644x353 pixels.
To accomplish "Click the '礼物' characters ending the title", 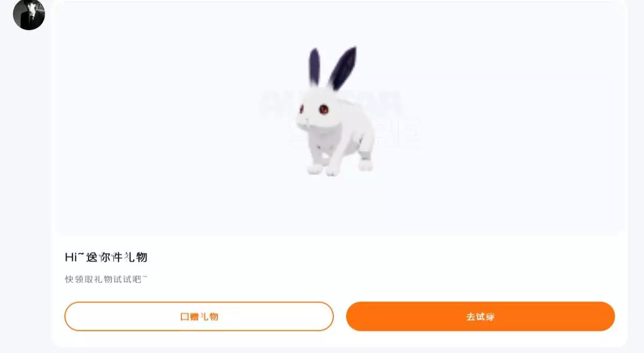I will point(136,258).
